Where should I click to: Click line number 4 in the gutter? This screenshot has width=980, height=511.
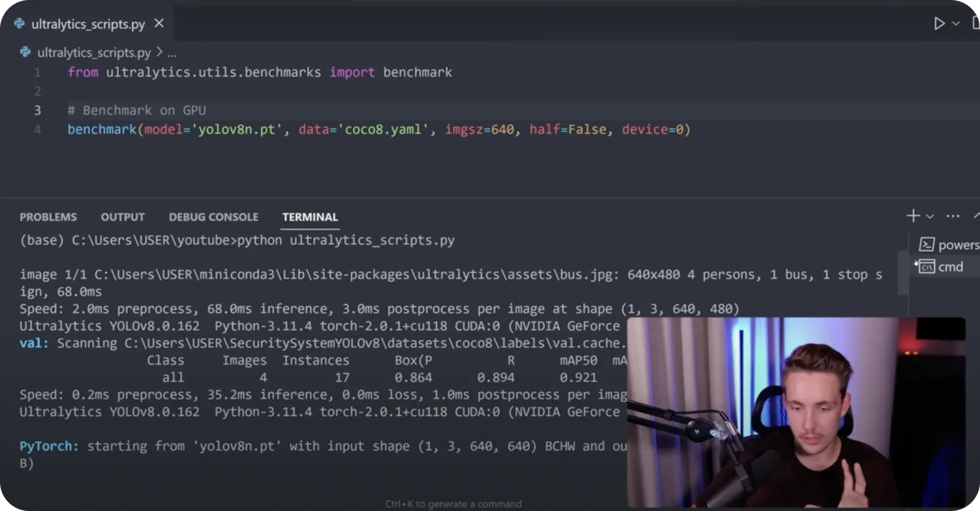(x=37, y=129)
